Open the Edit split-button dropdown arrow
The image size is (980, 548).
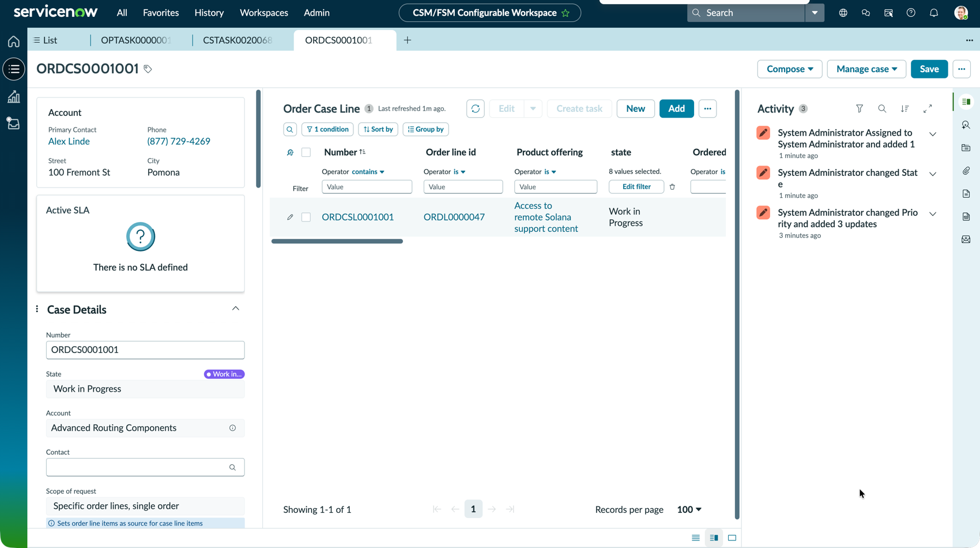[533, 108]
